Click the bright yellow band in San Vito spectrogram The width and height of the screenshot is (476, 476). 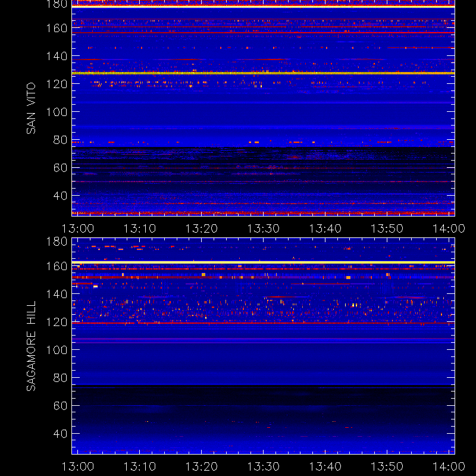click(x=263, y=73)
